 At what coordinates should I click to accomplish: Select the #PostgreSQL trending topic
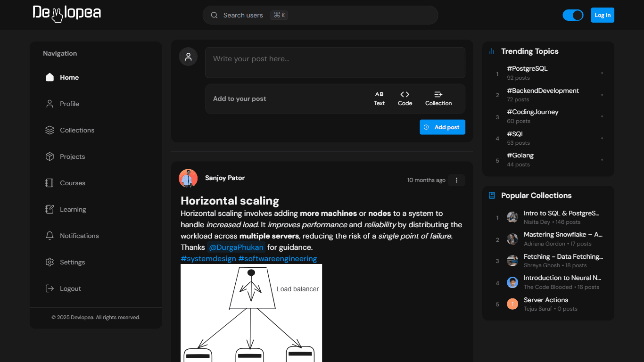[x=527, y=68]
